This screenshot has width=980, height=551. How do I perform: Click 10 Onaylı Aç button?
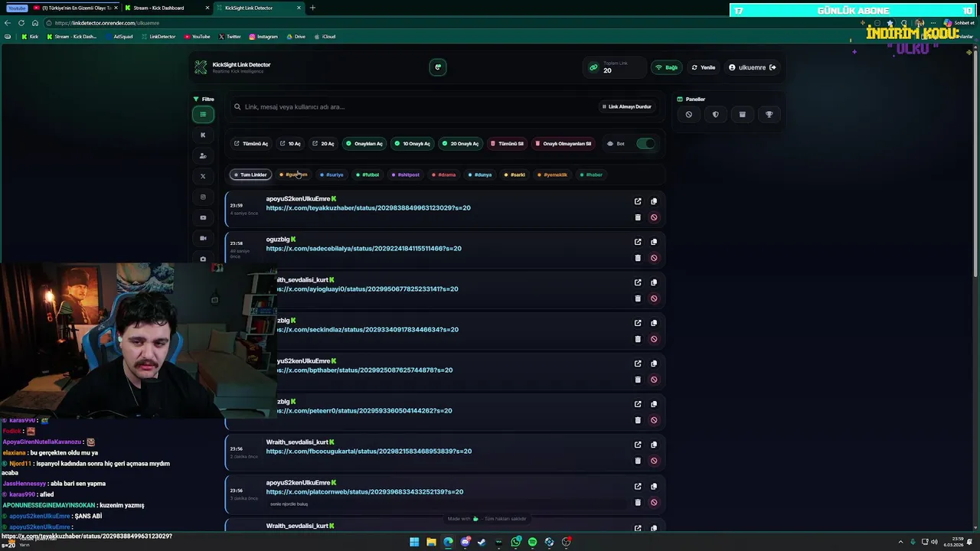pyautogui.click(x=412, y=143)
